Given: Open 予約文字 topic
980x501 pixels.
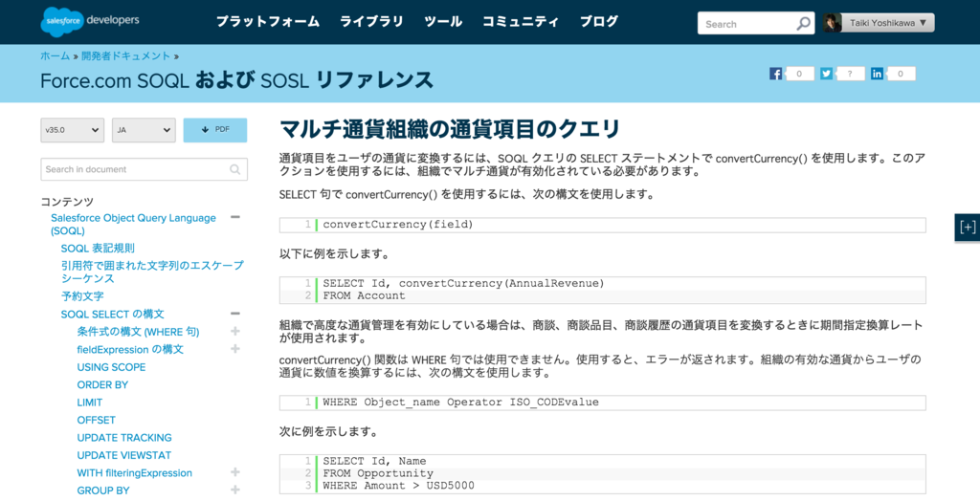Looking at the screenshot, I should click(x=82, y=296).
